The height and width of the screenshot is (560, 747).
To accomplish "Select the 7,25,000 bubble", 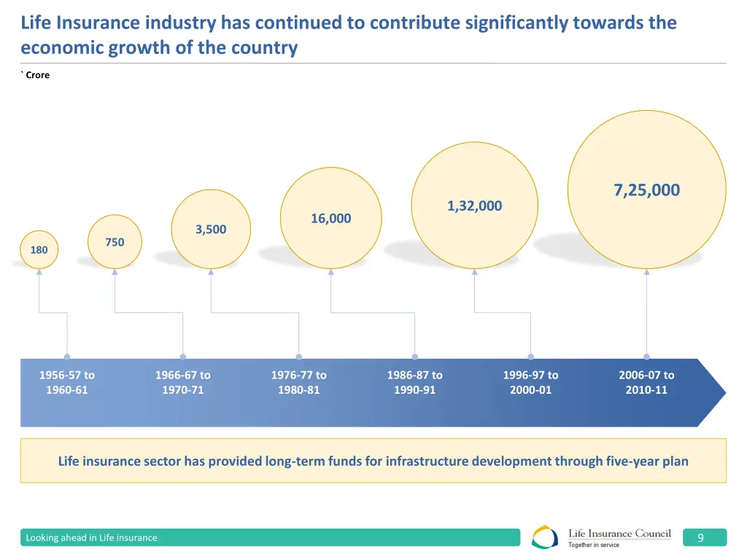I will click(x=646, y=190).
